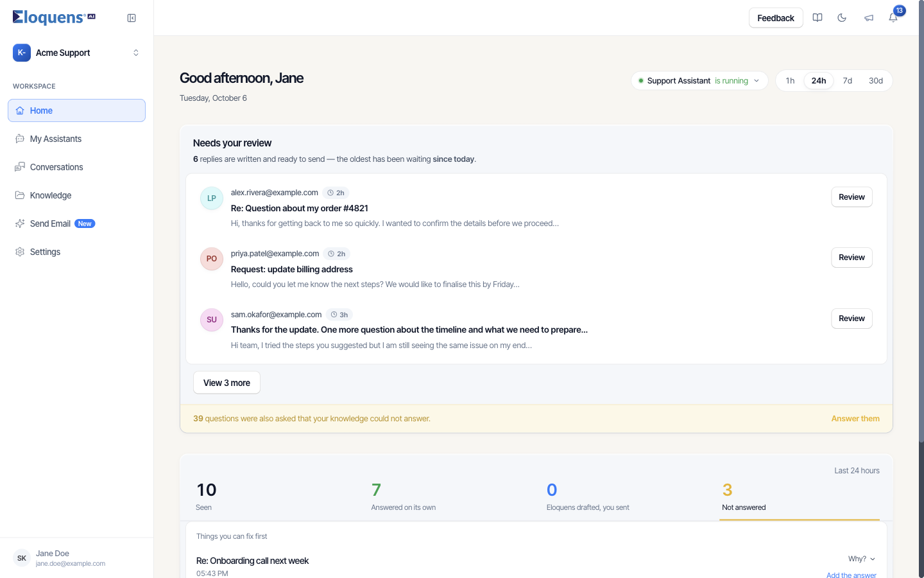Click the SU avatar for sam.okafor
The width and height of the screenshot is (924, 578).
click(x=212, y=320)
